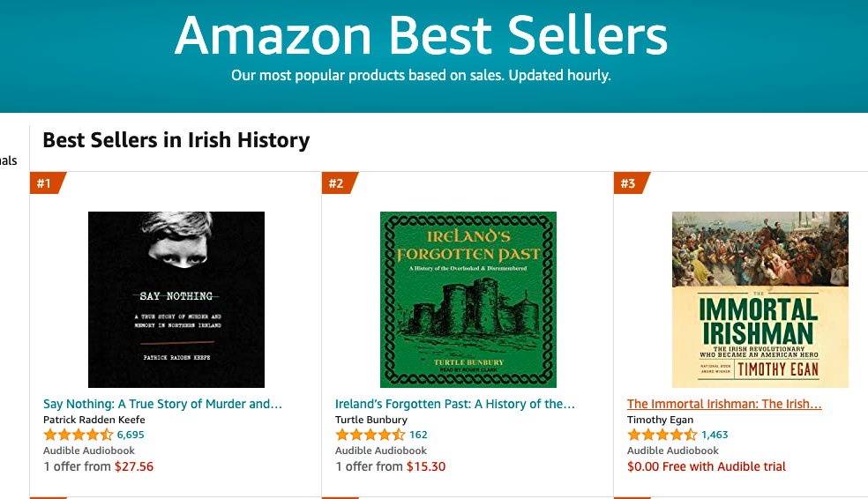868x499 pixels.
Task: Open Ireland's Forgotten Past title link
Action: click(455, 404)
